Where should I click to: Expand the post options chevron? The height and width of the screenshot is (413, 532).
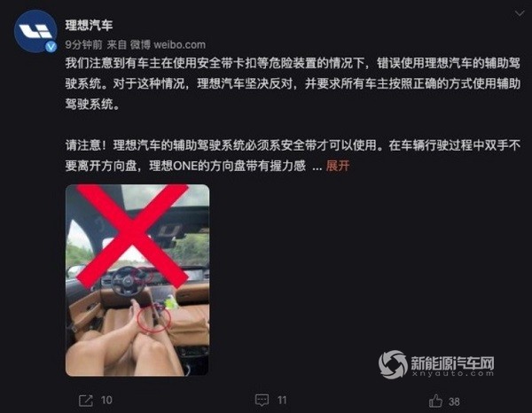tap(520, 13)
